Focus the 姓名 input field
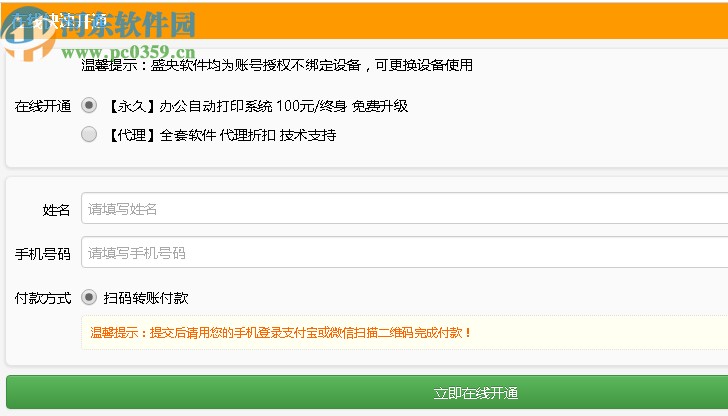728x416 pixels. coord(404,208)
